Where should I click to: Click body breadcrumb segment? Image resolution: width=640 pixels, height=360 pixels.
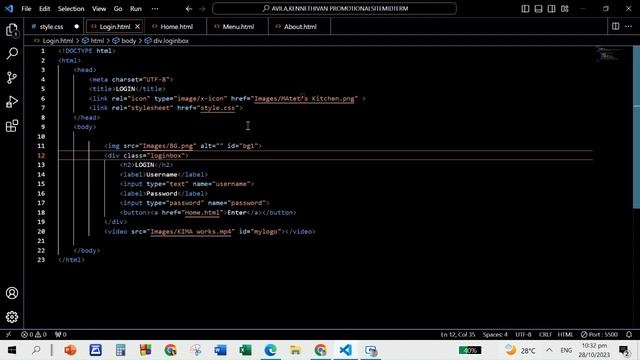[x=129, y=41]
